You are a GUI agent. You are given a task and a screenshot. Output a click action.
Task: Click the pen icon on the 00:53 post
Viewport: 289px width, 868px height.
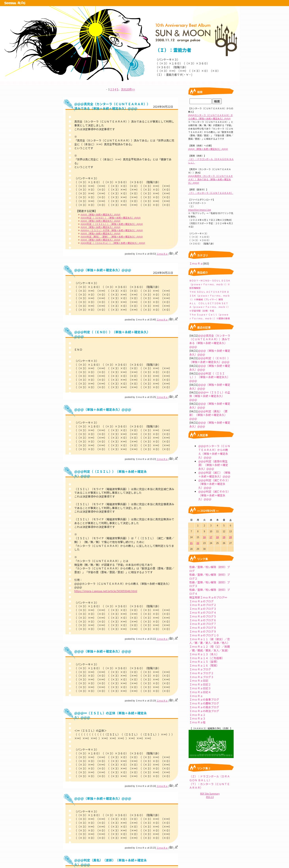176,253
